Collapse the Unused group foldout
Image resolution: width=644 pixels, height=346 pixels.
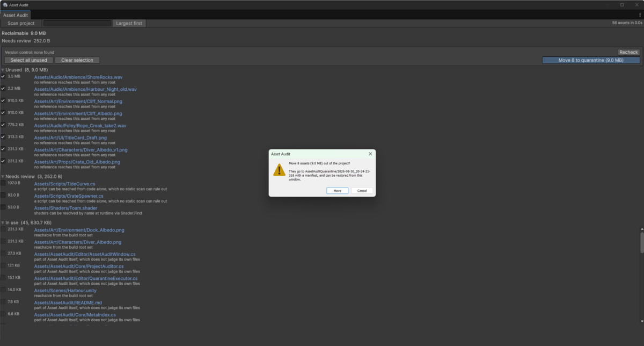point(3,70)
